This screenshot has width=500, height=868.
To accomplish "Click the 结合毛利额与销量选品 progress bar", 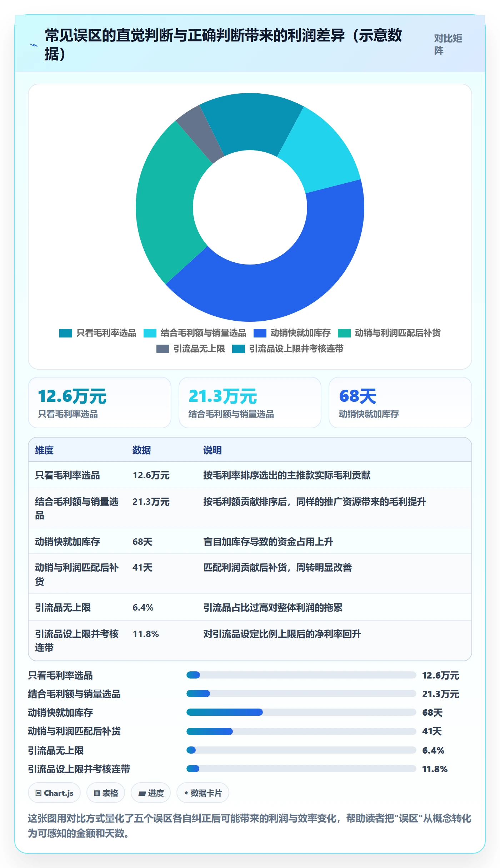I will point(301,694).
